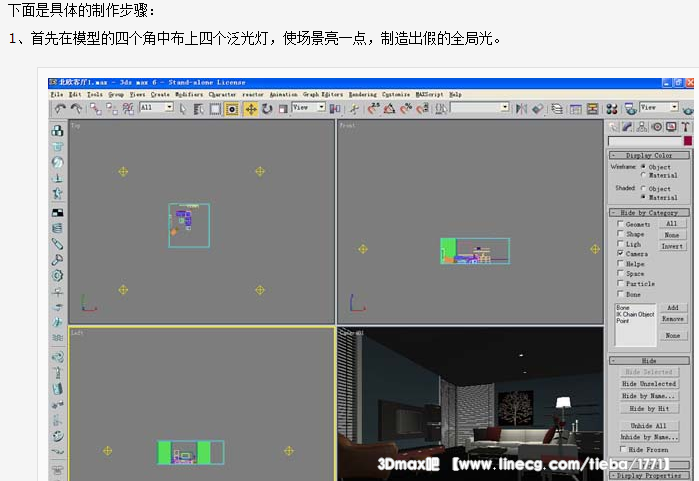
Task: Click the Redo arrow in main toolbar
Action: pyautogui.click(x=76, y=108)
